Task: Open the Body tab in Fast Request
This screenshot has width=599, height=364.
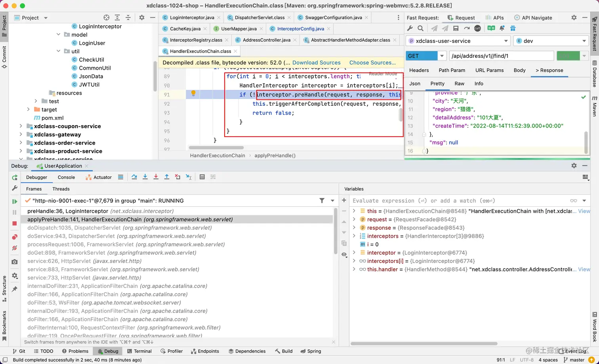Action: [x=519, y=70]
